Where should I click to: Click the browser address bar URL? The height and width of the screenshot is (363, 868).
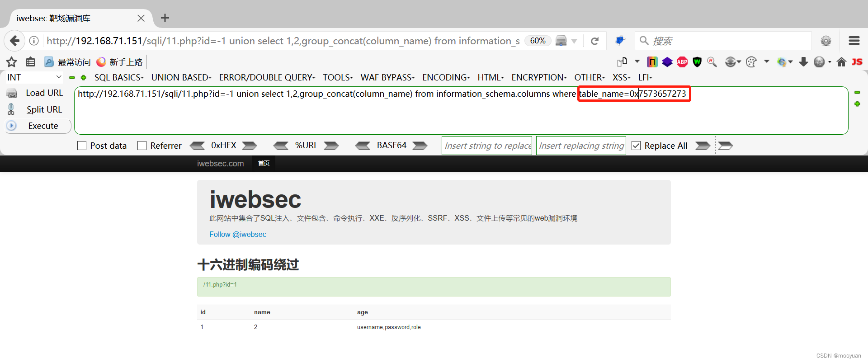point(283,41)
